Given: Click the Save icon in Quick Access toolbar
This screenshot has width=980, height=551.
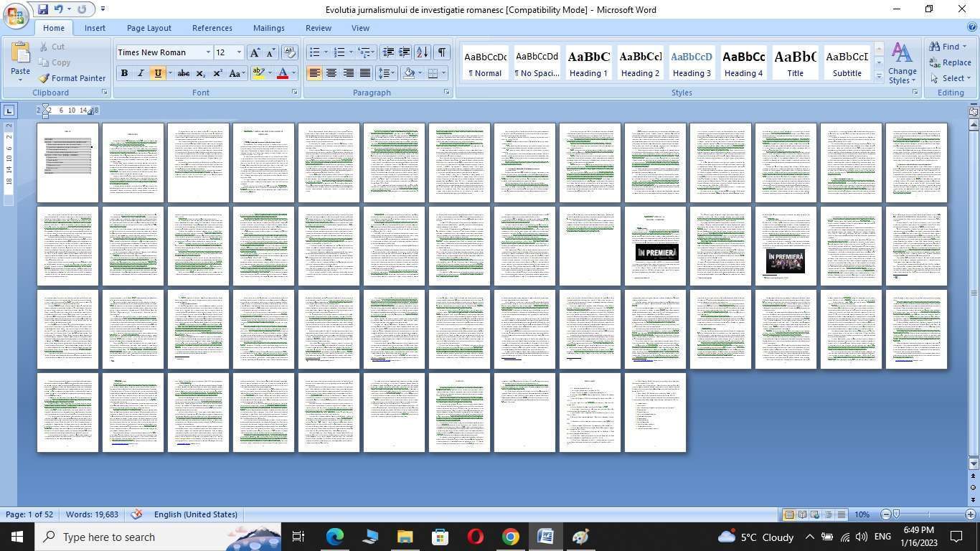Looking at the screenshot, I should pyautogui.click(x=43, y=9).
